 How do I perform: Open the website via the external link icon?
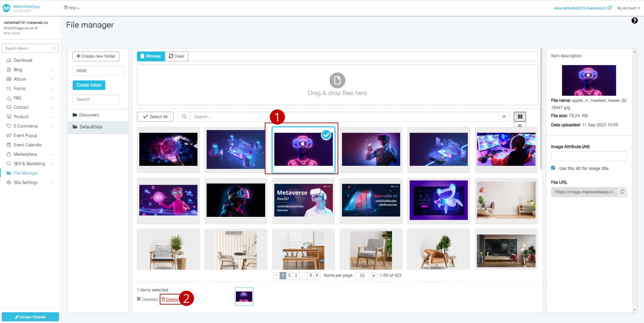coord(609,8)
